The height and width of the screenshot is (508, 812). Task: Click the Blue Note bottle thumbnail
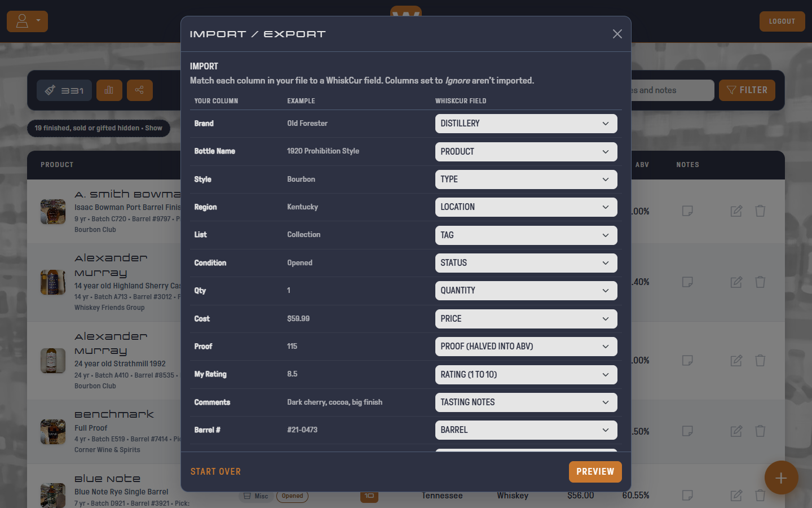[x=53, y=495]
